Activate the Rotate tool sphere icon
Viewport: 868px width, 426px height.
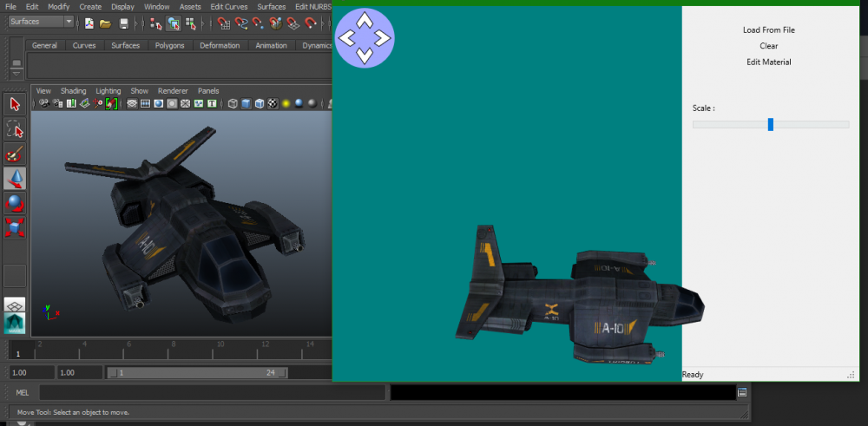[15, 203]
